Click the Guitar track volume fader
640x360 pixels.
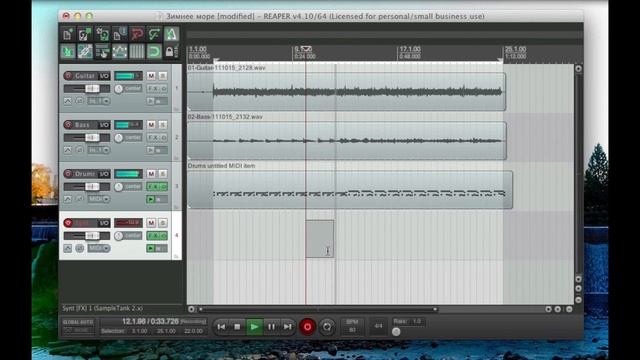point(92,89)
